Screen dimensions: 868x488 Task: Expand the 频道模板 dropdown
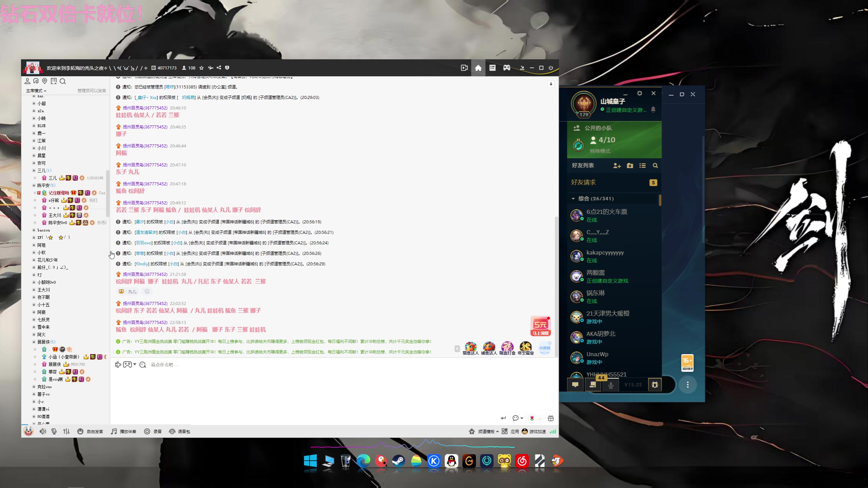pos(488,431)
